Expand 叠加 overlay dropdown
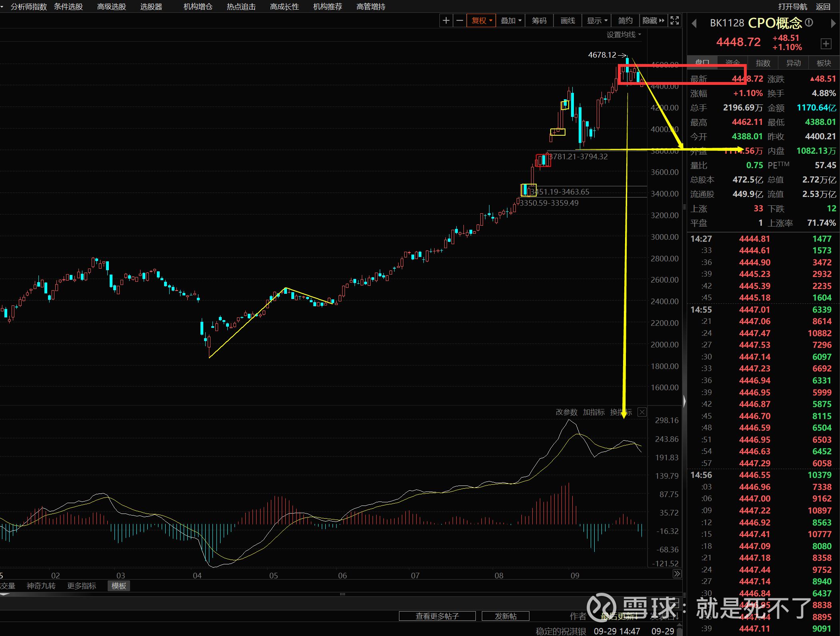The image size is (840, 636). (x=511, y=20)
